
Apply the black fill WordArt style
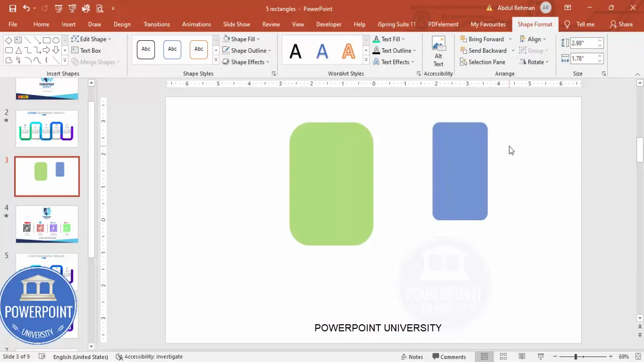pyautogui.click(x=295, y=51)
